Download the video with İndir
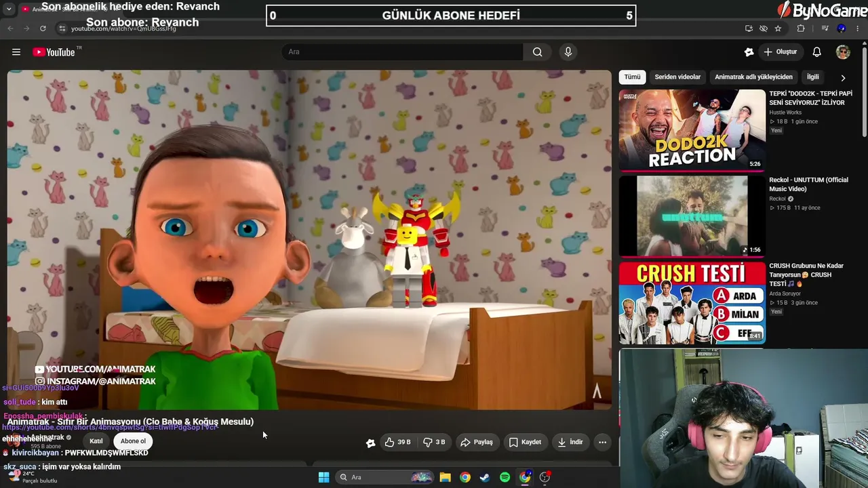Viewport: 868px width, 488px height. click(570, 442)
